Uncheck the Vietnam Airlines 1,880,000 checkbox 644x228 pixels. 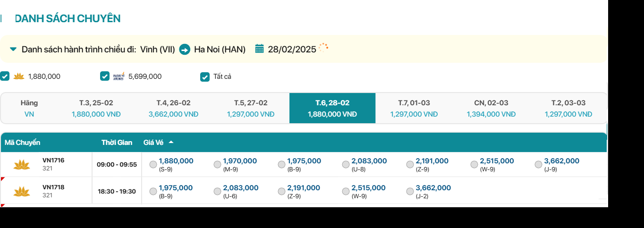pos(5,76)
